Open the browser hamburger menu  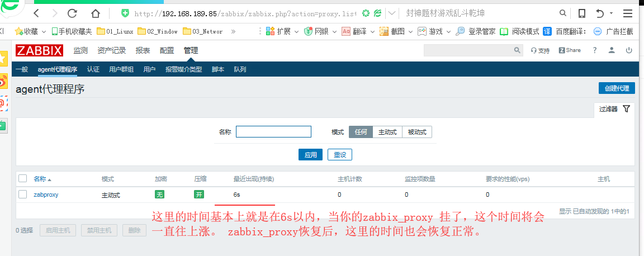[x=628, y=13]
